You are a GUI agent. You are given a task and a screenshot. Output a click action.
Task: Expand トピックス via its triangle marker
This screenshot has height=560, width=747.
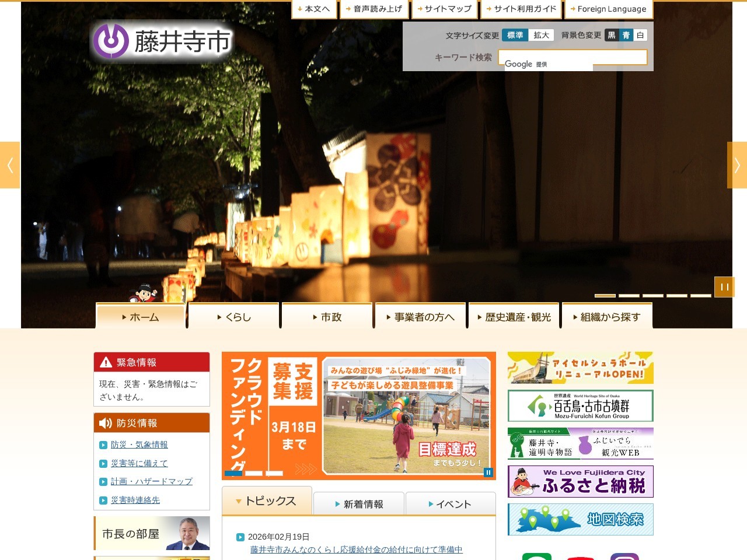pos(238,501)
